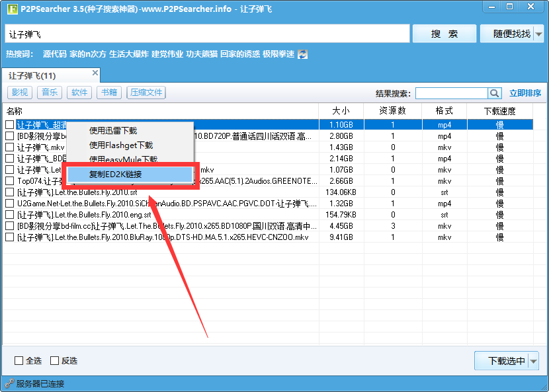The height and width of the screenshot is (392, 549).
Task: Sort by the 名称 column header
Action: coord(161,111)
